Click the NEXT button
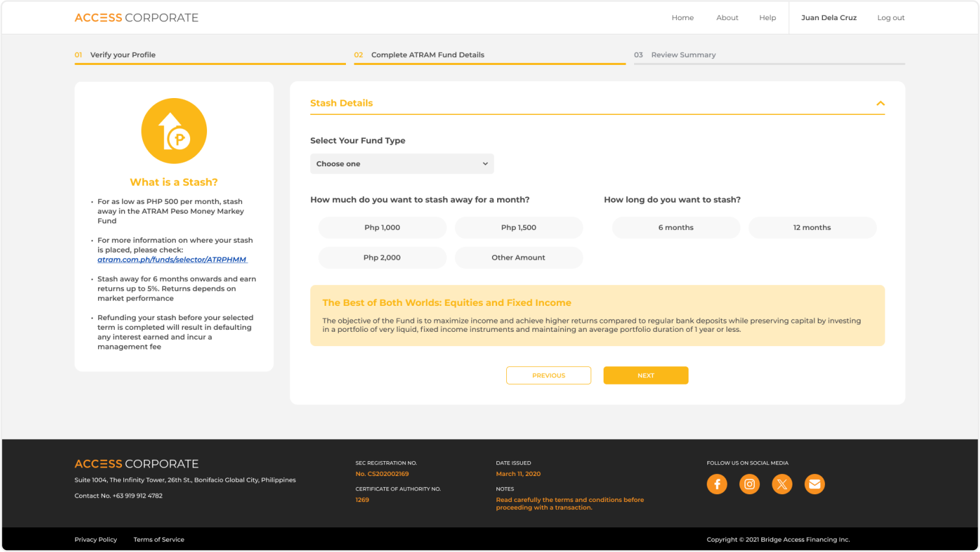This screenshot has height=552, width=980. tap(646, 375)
